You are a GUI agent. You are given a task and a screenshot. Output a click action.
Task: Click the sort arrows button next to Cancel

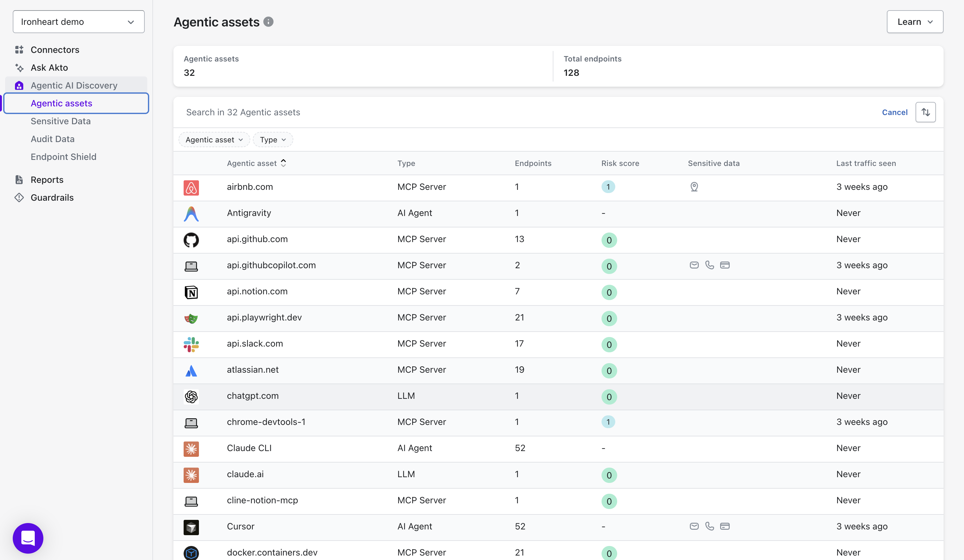point(925,112)
